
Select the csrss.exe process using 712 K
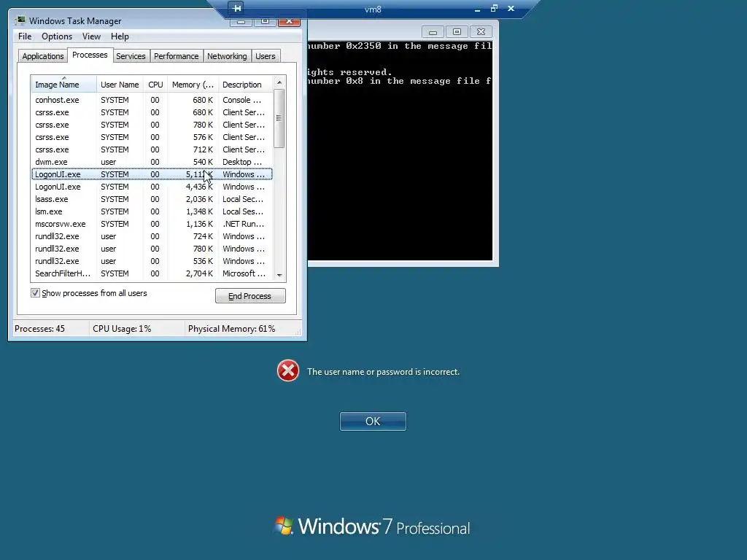point(152,149)
